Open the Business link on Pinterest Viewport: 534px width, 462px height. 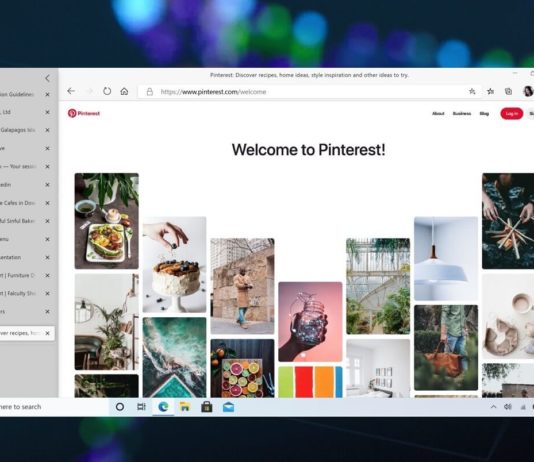(462, 113)
